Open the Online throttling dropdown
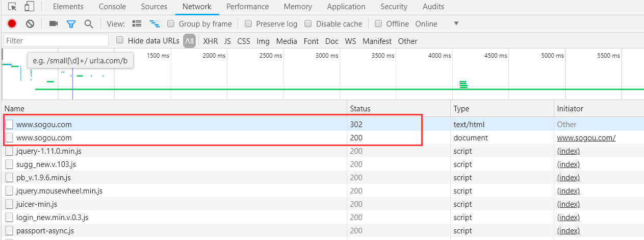Image resolution: width=644 pixels, height=240 pixels. pyautogui.click(x=437, y=23)
